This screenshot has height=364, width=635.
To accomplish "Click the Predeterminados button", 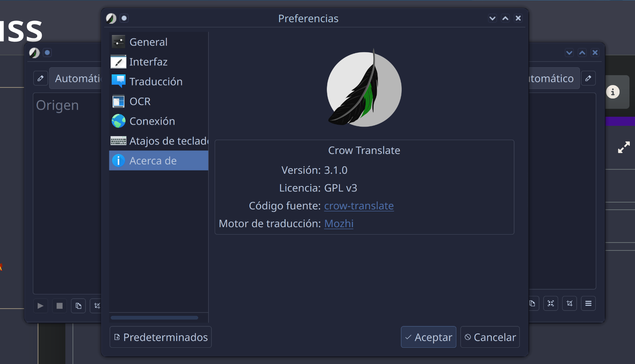I will (x=160, y=337).
